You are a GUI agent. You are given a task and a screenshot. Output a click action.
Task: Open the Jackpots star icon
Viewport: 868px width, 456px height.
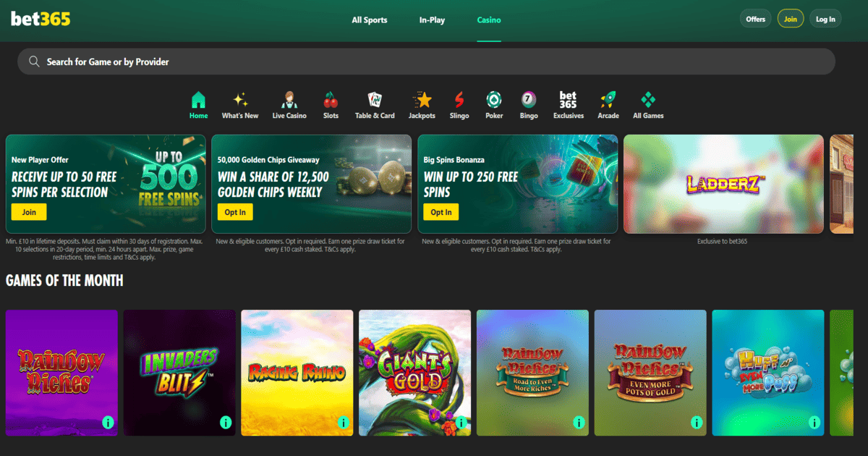tap(422, 100)
